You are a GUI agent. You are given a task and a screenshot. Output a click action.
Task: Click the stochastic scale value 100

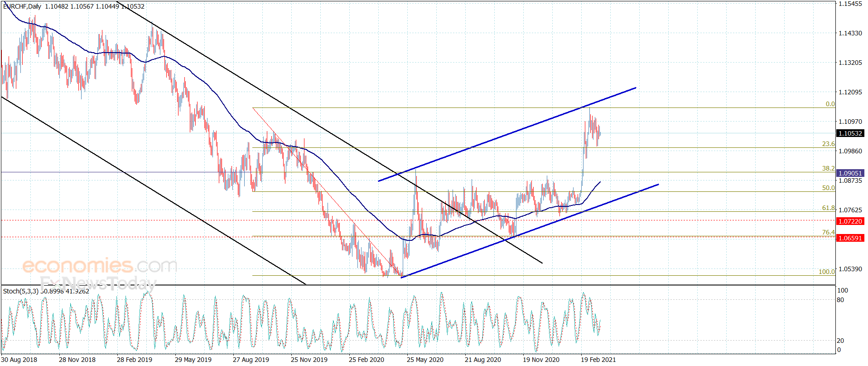coord(843,290)
